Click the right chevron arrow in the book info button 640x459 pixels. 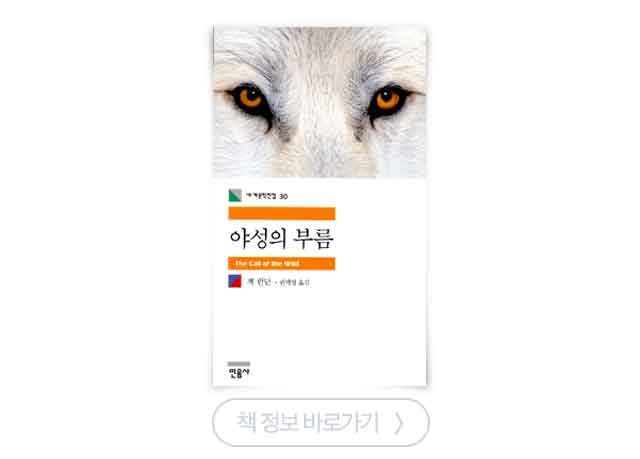coord(399,423)
